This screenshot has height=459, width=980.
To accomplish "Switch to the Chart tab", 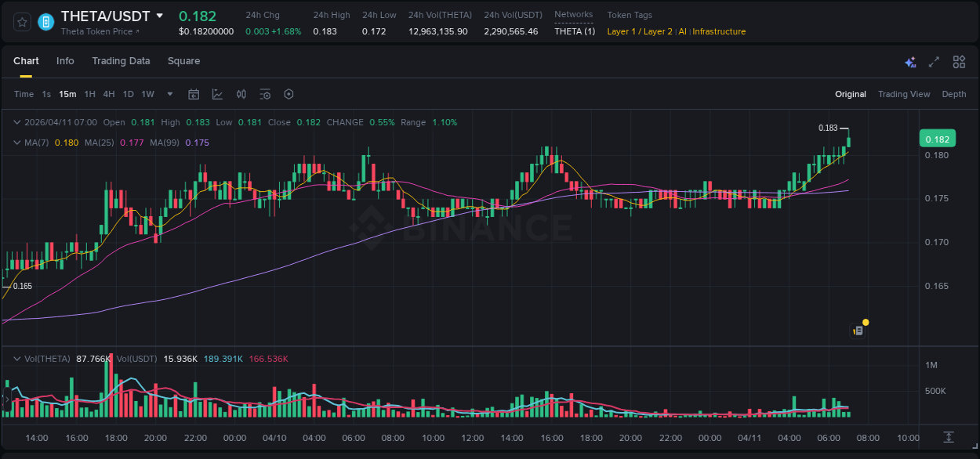I will [26, 61].
